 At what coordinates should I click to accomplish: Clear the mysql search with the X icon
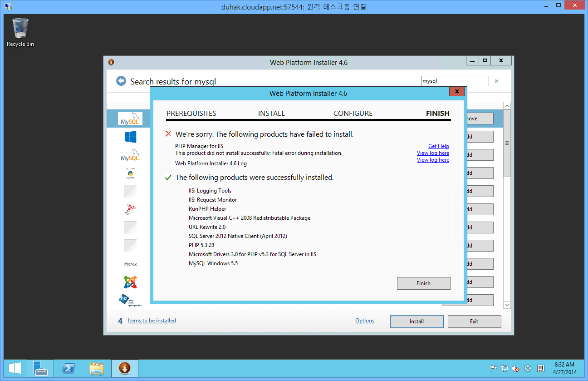click(496, 81)
